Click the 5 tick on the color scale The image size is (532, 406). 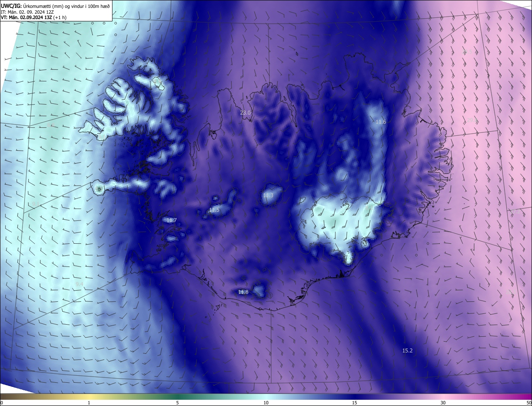pyautogui.click(x=177, y=403)
